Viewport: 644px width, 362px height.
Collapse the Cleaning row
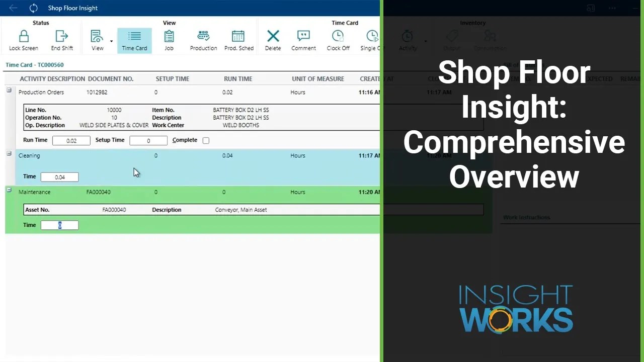click(9, 153)
